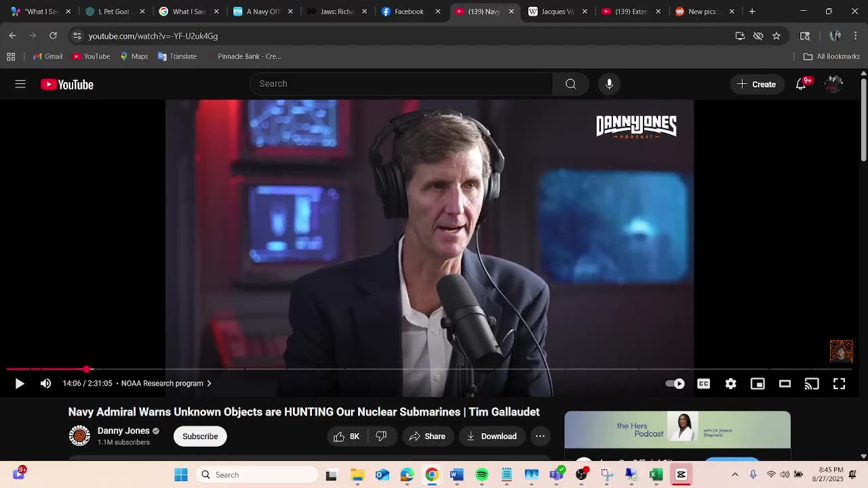Switch to the A Navy Off tab
The width and height of the screenshot is (868, 488).
click(263, 12)
